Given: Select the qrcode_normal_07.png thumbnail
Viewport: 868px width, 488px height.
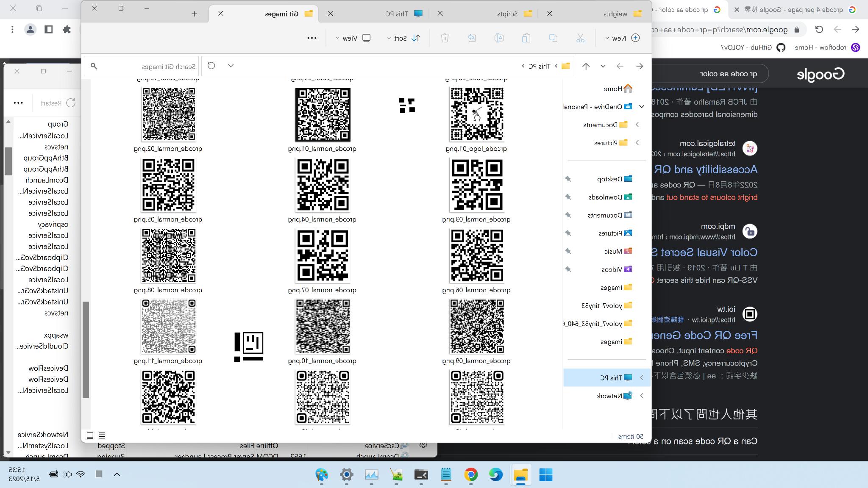Looking at the screenshot, I should coord(323,256).
